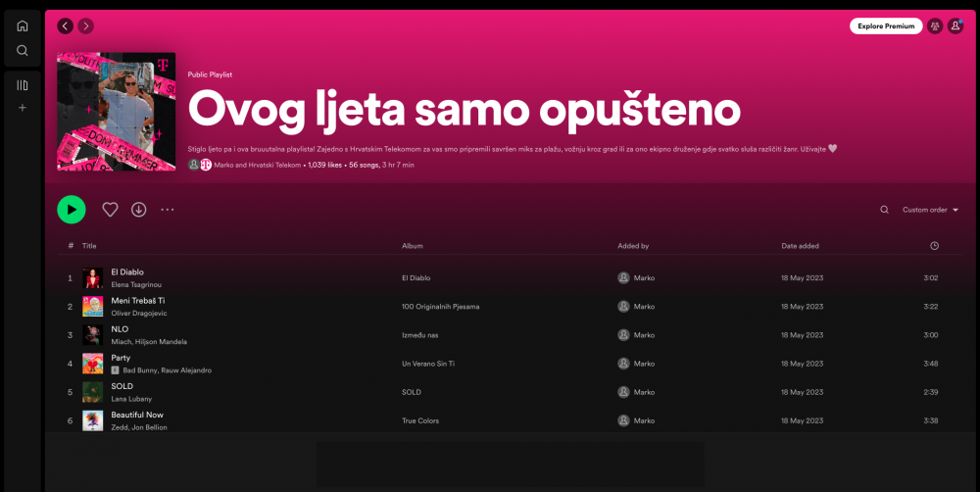Image resolution: width=980 pixels, height=492 pixels.
Task: Select the song Beautiful Now
Action: 137,415
